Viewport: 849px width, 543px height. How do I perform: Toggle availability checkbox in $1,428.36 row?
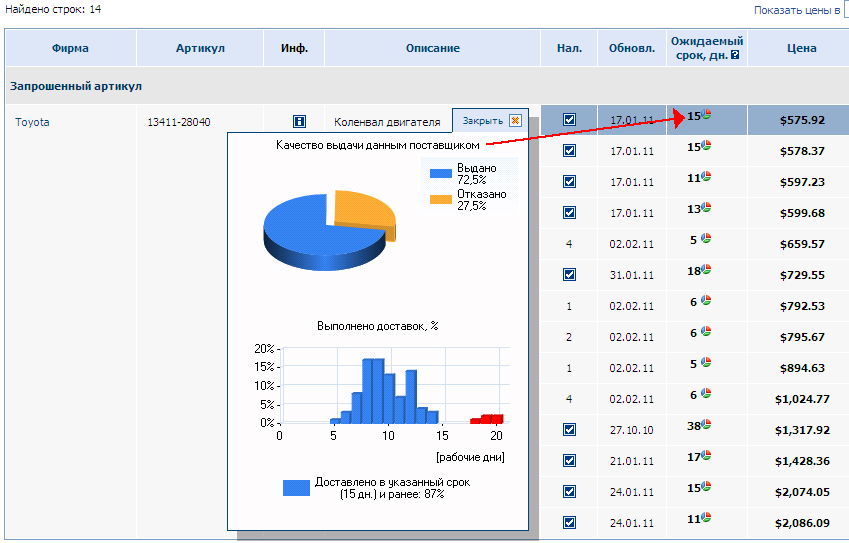(x=569, y=460)
